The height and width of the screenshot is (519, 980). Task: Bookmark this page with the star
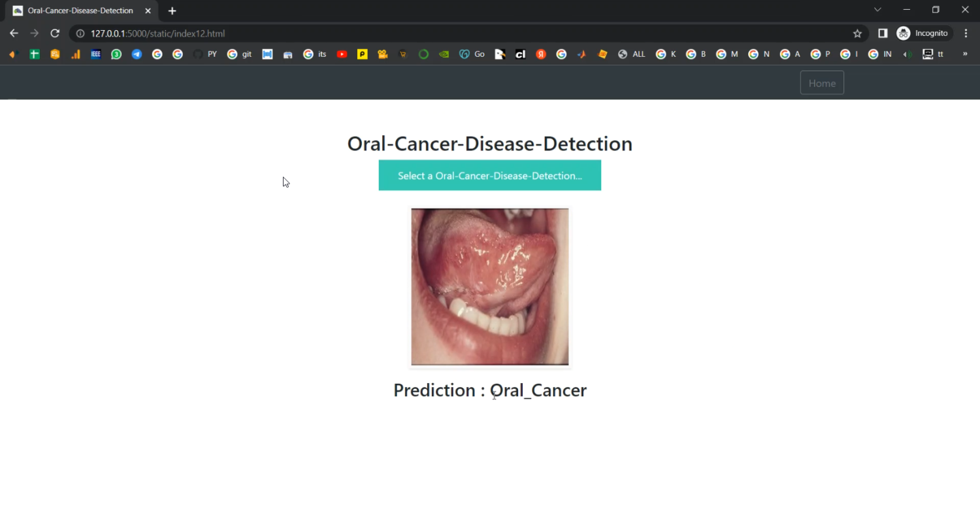point(857,33)
